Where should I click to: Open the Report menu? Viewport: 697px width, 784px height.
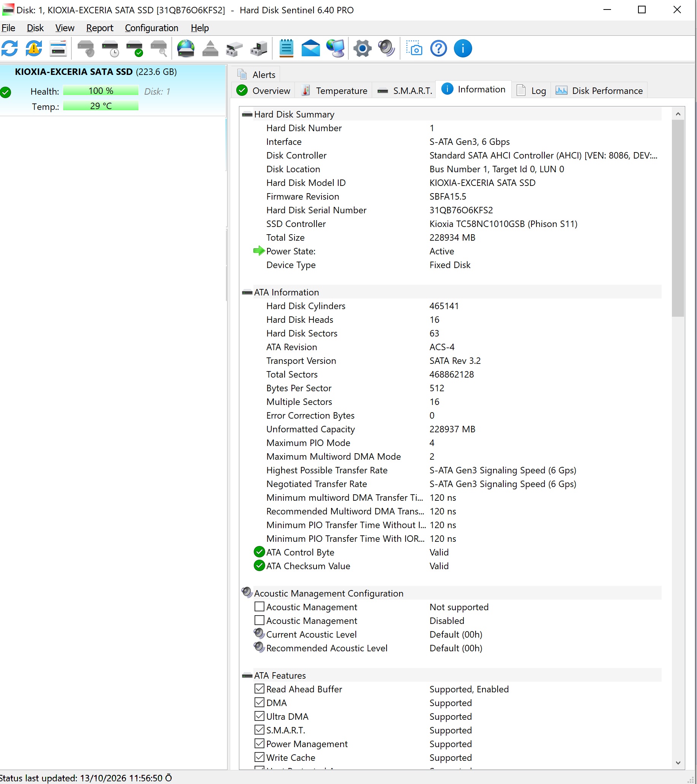(99, 28)
